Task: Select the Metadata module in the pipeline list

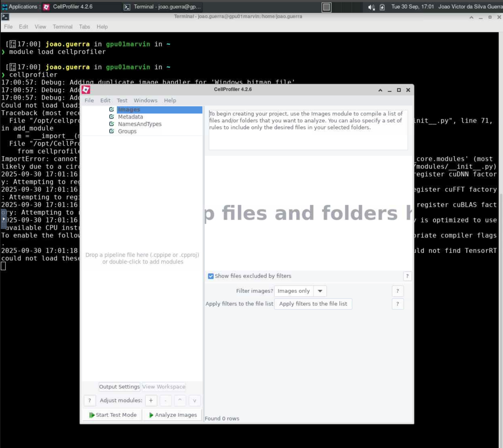Action: point(130,116)
